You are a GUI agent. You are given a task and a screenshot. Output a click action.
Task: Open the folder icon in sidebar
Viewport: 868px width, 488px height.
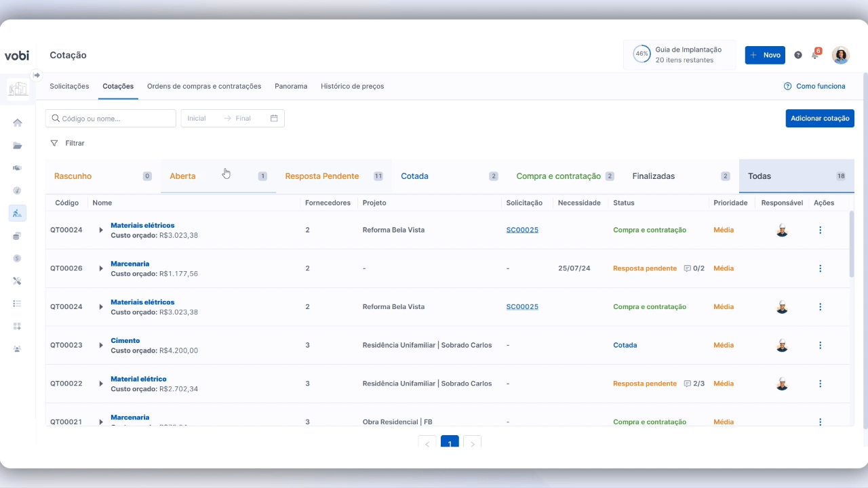[18, 146]
